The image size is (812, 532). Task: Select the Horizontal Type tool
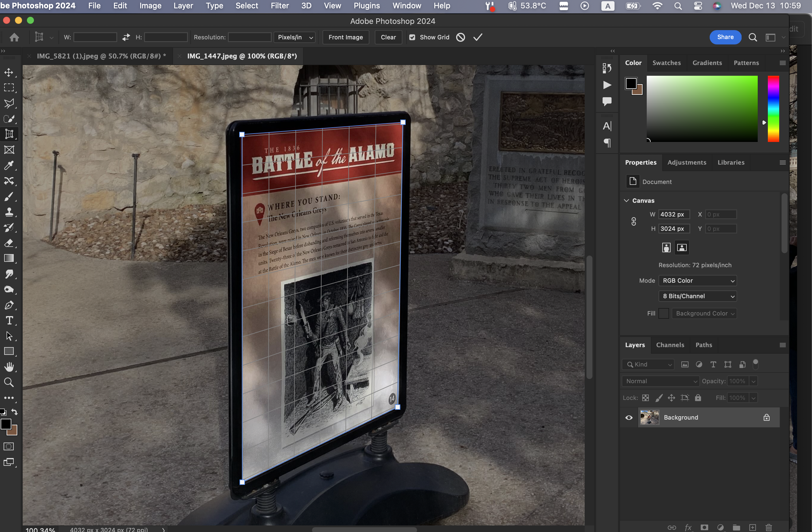click(x=9, y=321)
